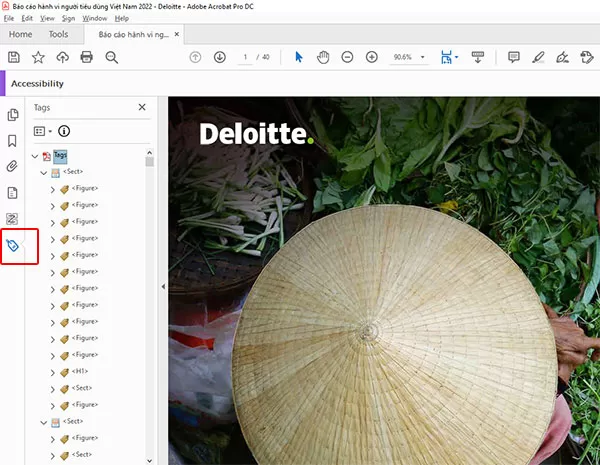600x465 pixels.
Task: Click the Save file icon
Action: [14, 57]
